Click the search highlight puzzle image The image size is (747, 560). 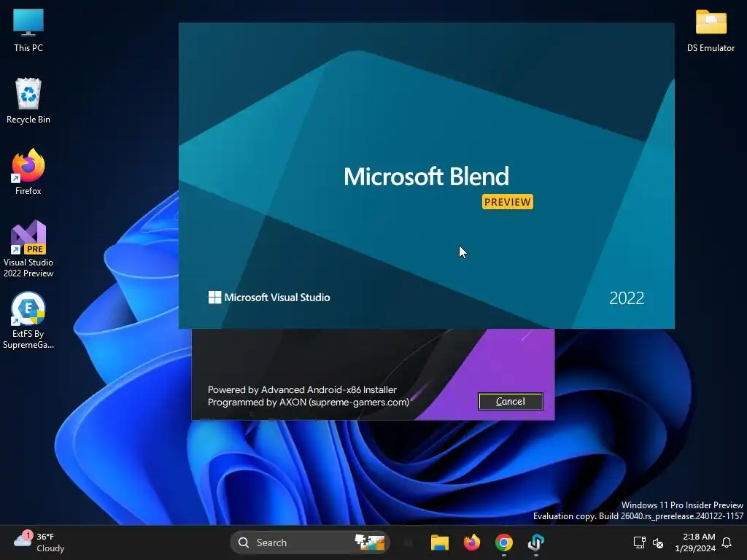point(370,542)
